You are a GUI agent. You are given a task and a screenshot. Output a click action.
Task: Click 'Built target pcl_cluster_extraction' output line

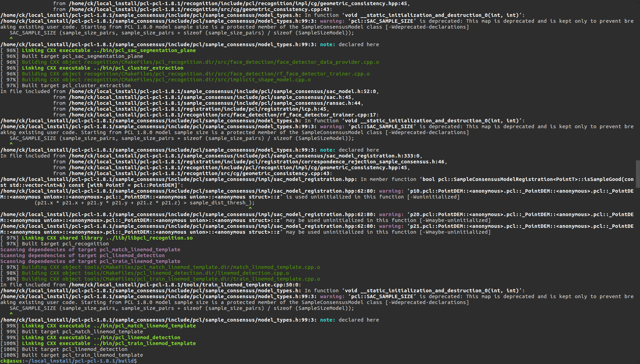(x=76, y=85)
